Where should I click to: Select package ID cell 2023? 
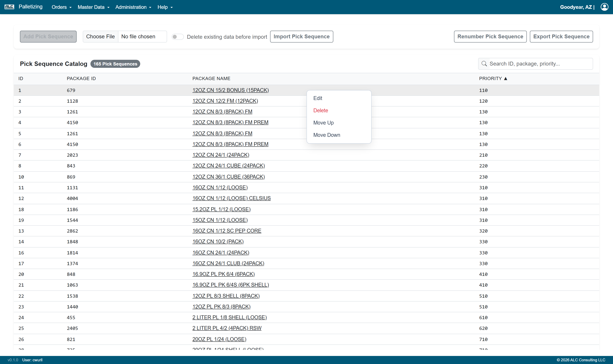tap(72, 155)
